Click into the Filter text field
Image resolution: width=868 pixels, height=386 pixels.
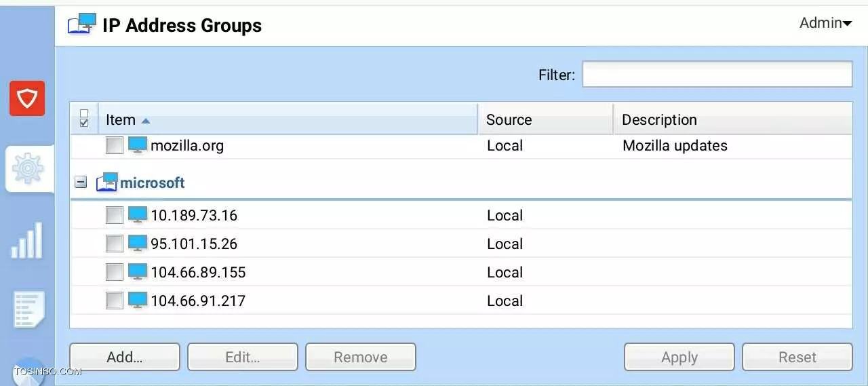pyautogui.click(x=717, y=74)
